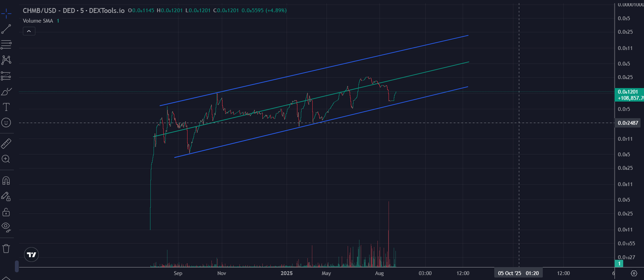
Task: Click the crosshair price label 0.0₇2487
Action: tap(628, 123)
